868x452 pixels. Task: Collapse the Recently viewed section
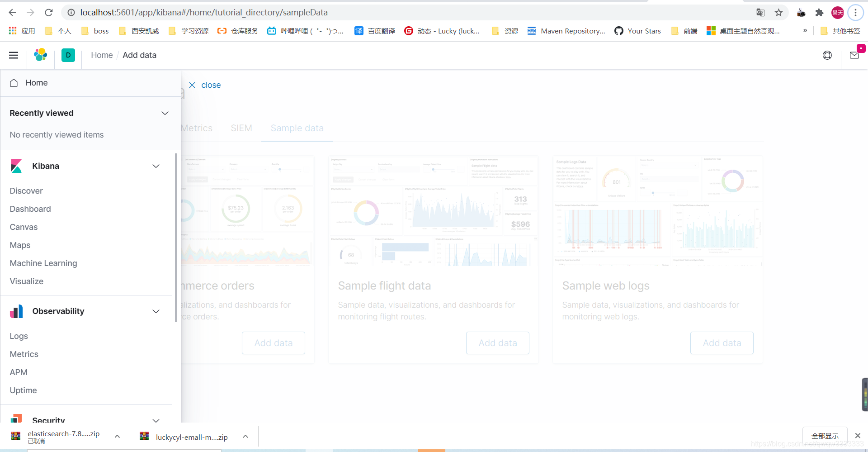165,113
